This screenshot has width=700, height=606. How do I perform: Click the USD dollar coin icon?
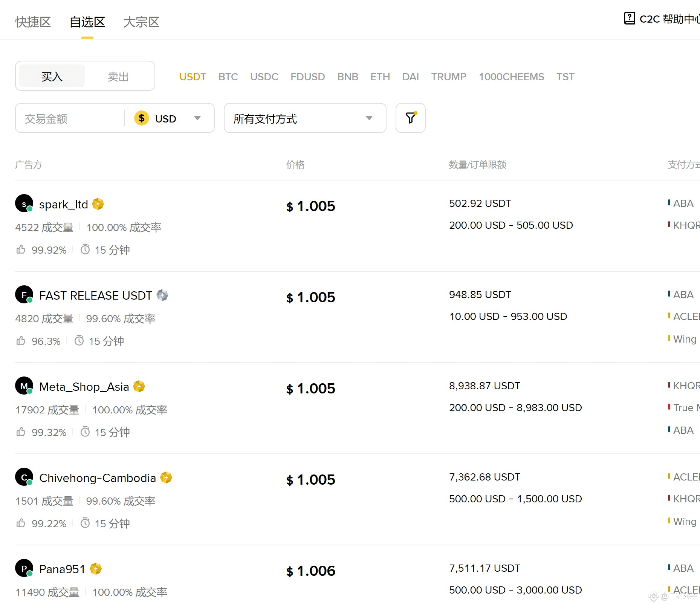142,118
